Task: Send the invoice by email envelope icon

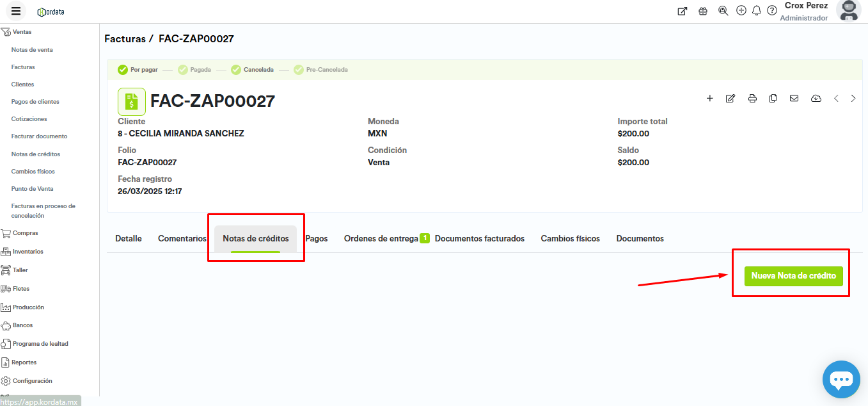Action: [794, 99]
